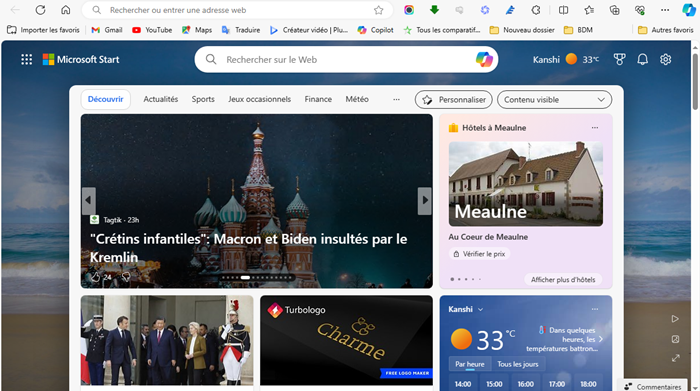
Task: Expand the Contenu visible dropdown
Action: pos(554,100)
